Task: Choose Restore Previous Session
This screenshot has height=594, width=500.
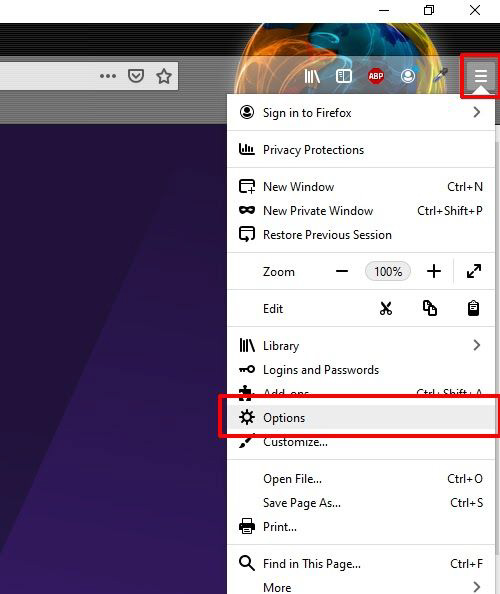Action: [361, 234]
